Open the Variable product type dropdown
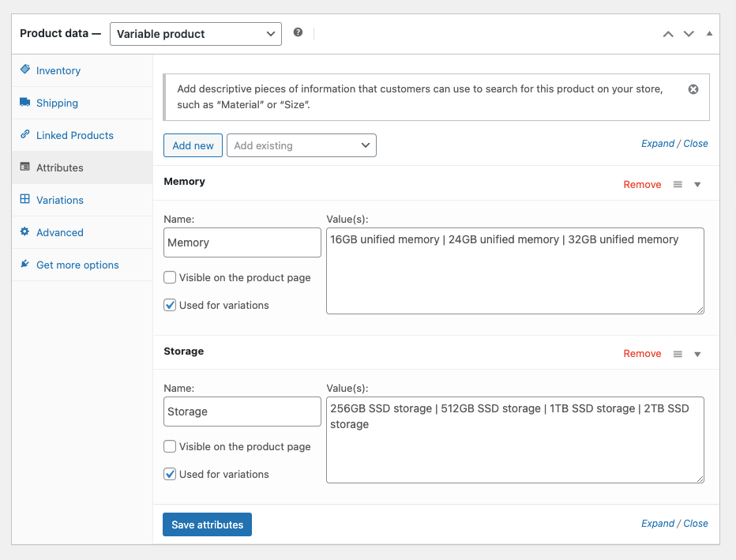Viewport: 736px width, 560px height. [x=195, y=34]
